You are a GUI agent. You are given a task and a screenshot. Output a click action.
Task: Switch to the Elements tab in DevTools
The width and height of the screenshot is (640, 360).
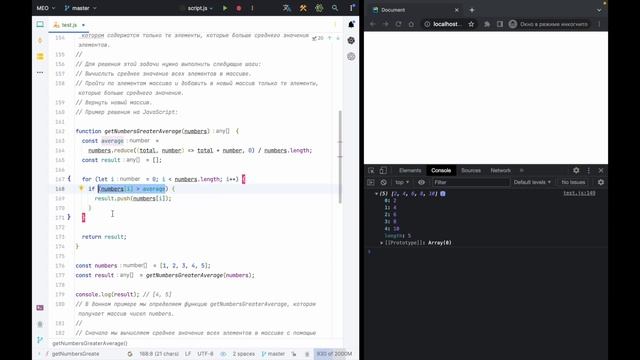coord(410,170)
